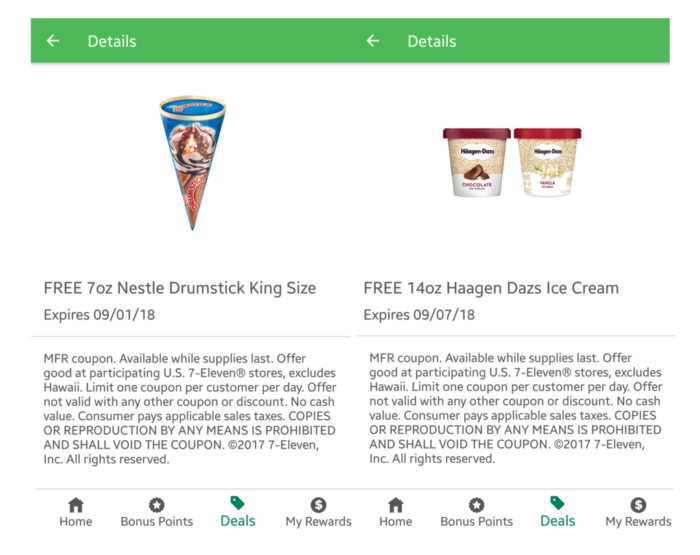Go back from right Details screen
This screenshot has height=555, width=700.
[373, 41]
